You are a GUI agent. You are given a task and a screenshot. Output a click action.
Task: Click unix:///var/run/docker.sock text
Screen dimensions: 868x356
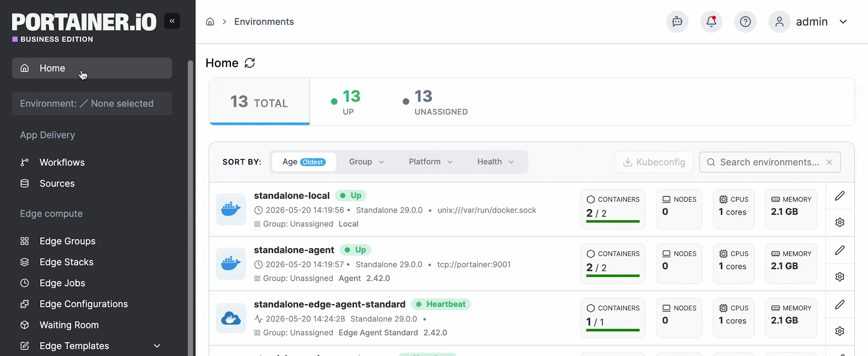pyautogui.click(x=487, y=210)
